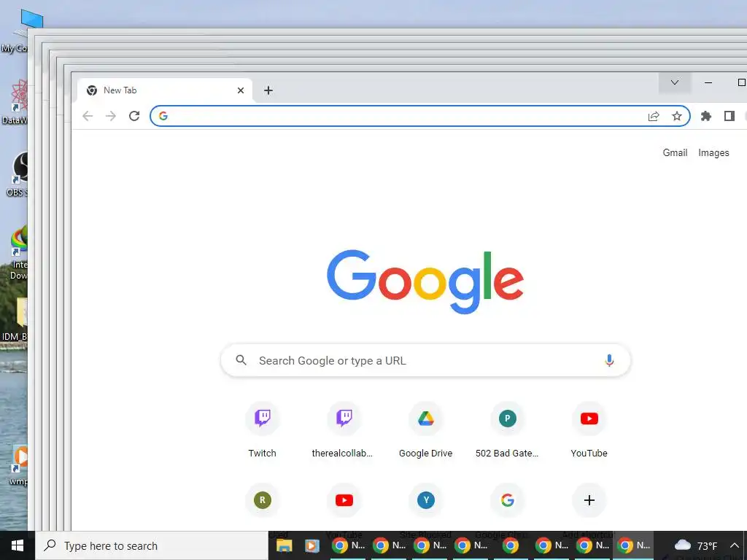Open the YouTube tile beside the R shortcut
This screenshot has width=747, height=560.
pos(344,500)
